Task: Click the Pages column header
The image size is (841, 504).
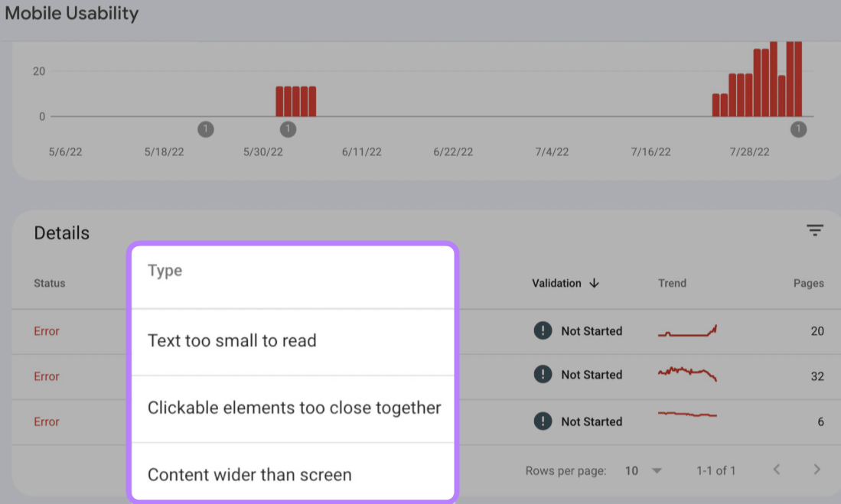Action: pyautogui.click(x=808, y=283)
